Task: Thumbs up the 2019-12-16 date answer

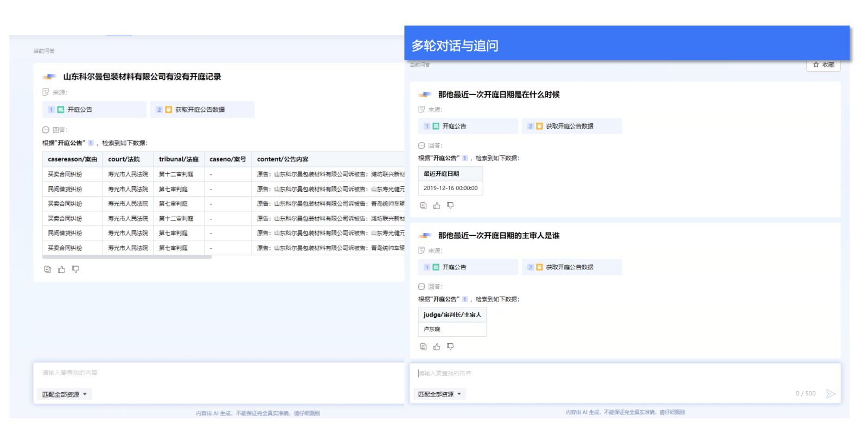Action: 437,206
